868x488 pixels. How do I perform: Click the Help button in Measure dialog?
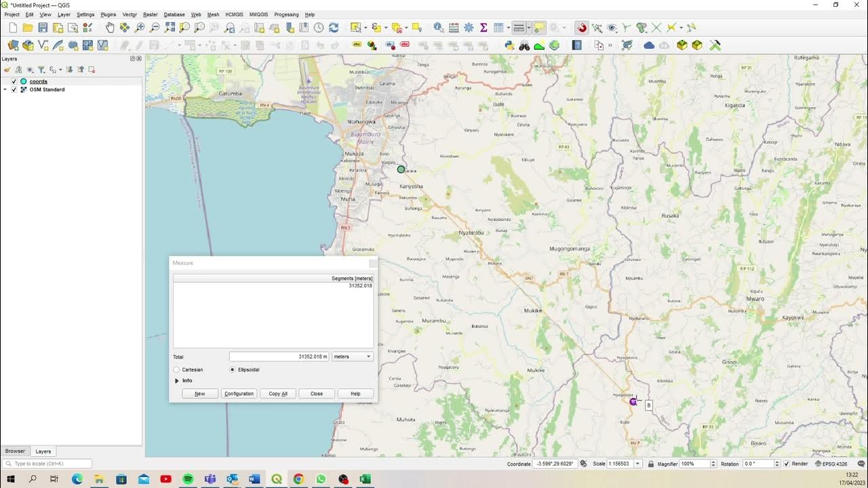coord(355,394)
